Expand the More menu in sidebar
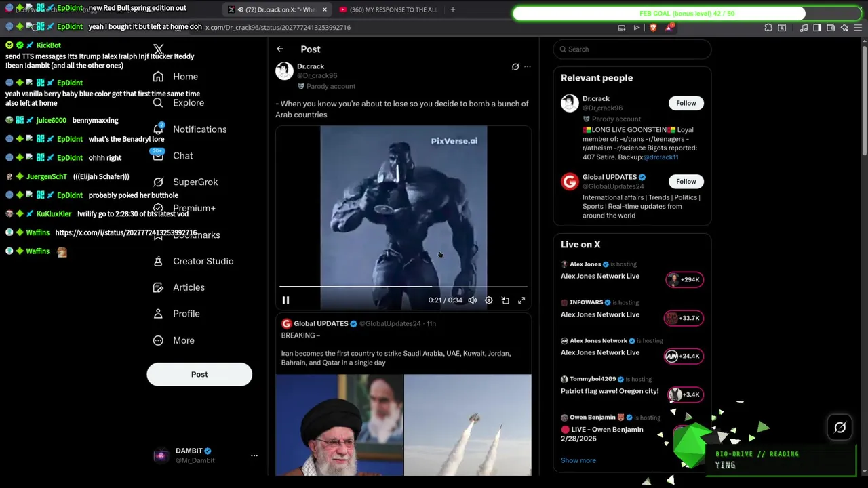868x488 pixels. tap(173, 340)
